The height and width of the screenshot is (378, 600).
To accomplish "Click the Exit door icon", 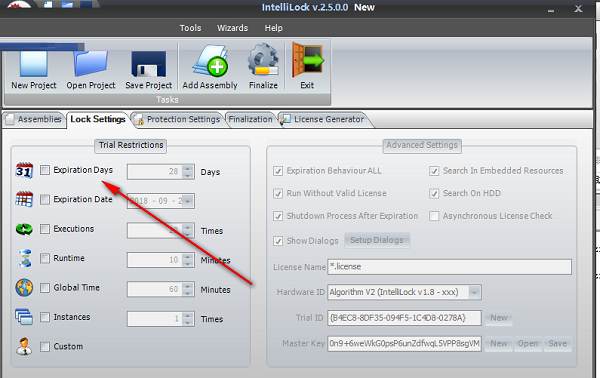I will pos(307,60).
